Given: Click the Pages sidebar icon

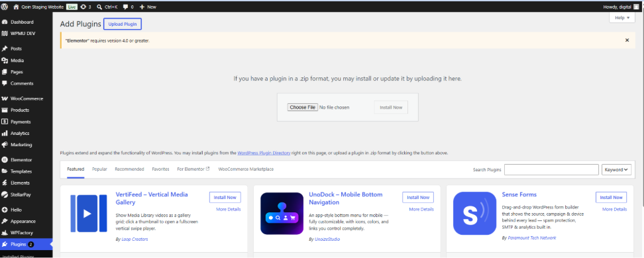Looking at the screenshot, I should point(5,72).
